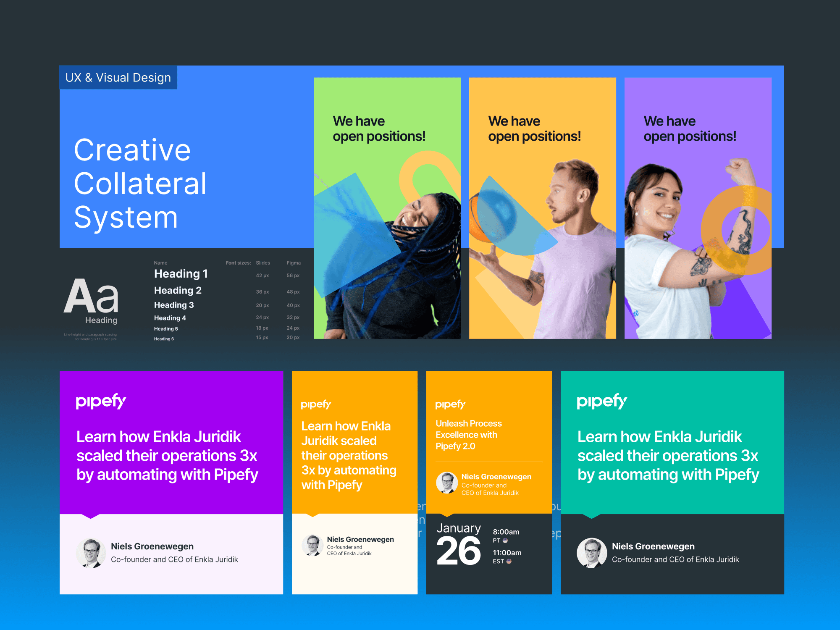The image size is (840, 630).
Task: Open the green open positions poster
Action: pos(387,208)
